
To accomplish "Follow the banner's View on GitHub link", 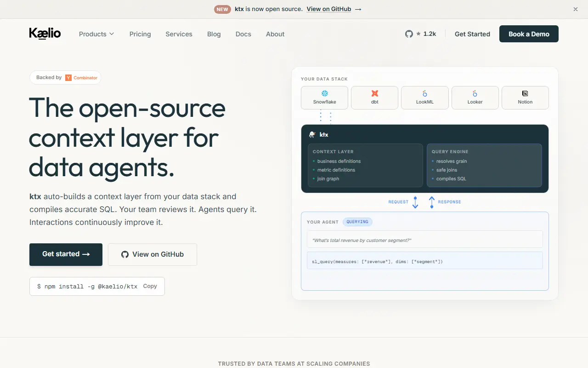I will 334,9.
